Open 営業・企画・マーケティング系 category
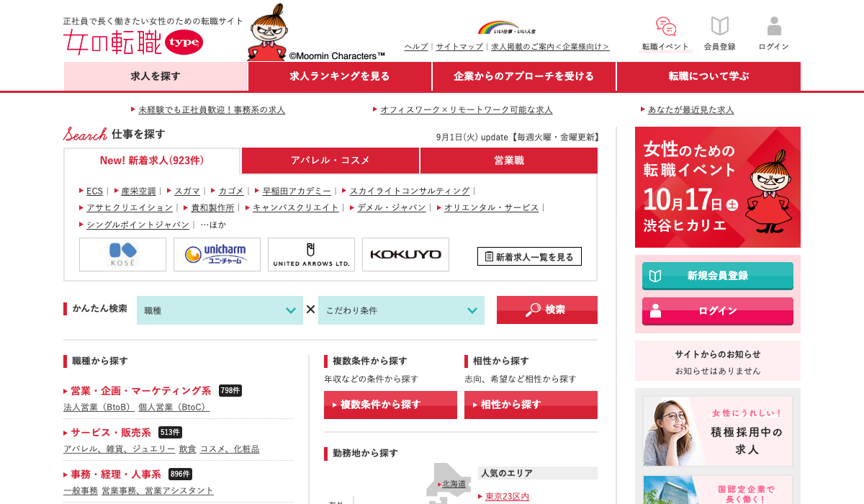Screen dimensions: 864x504 [x=141, y=391]
